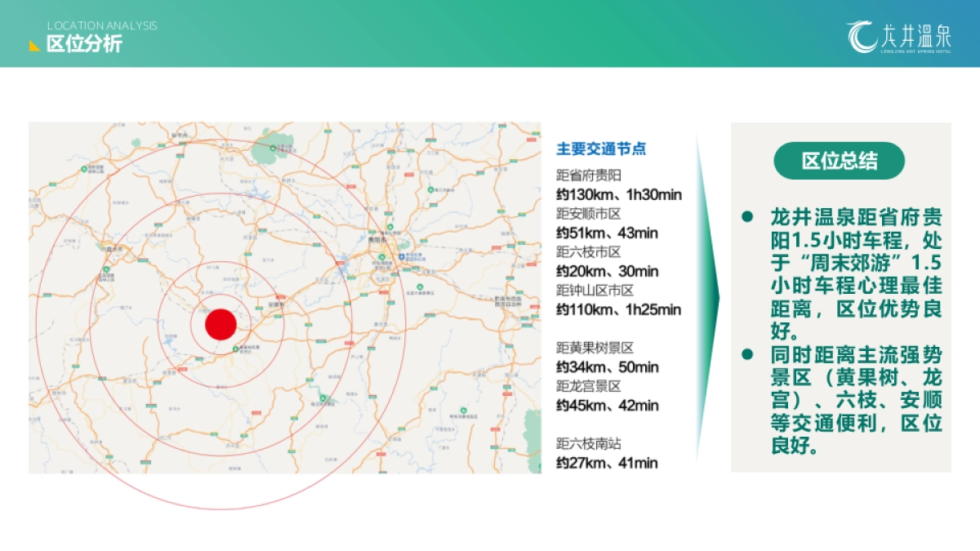
Task: Click the green gradient header bar
Action: [x=490, y=33]
